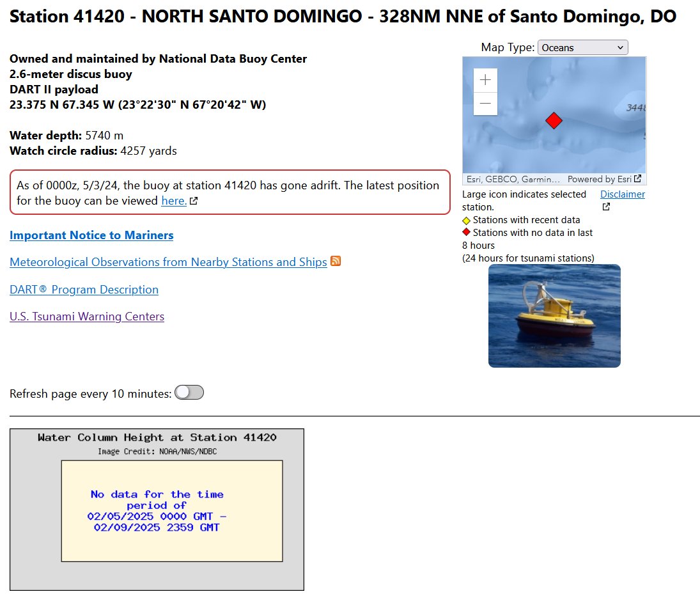Click the yellow buoy photo

coord(554,316)
